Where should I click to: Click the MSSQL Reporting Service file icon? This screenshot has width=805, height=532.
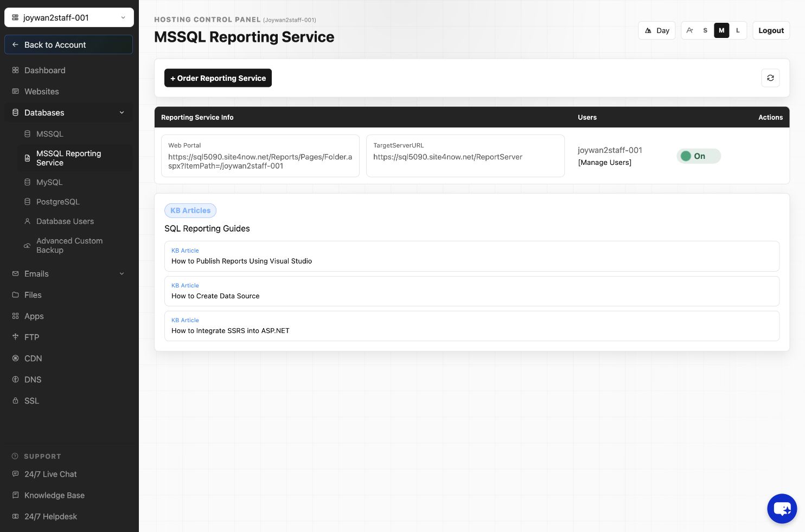tap(27, 158)
